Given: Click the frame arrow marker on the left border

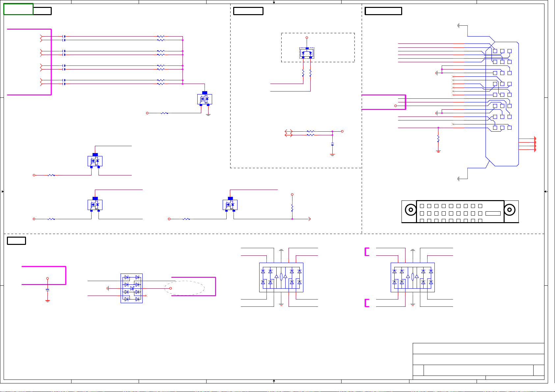Looking at the screenshot, I should pos(3,192).
